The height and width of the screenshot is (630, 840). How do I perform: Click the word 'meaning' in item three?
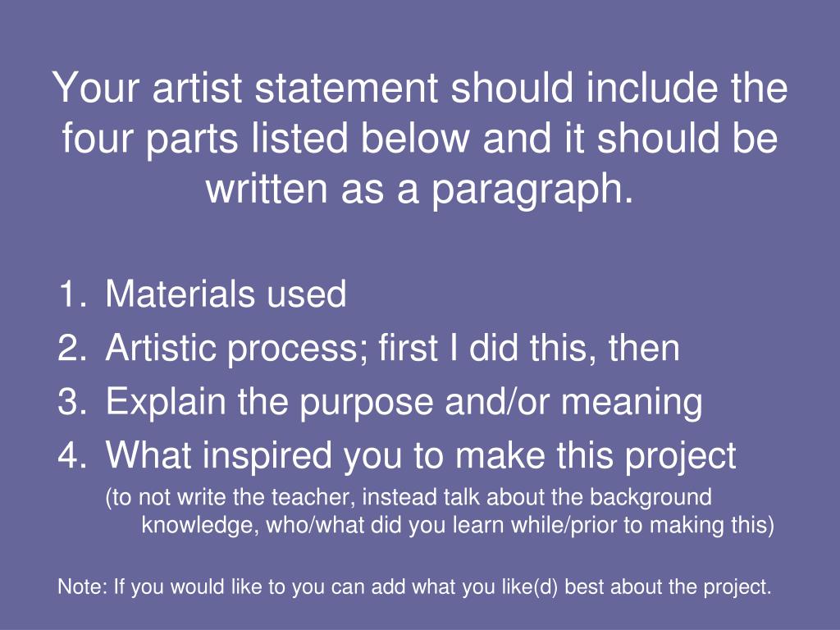(632, 403)
